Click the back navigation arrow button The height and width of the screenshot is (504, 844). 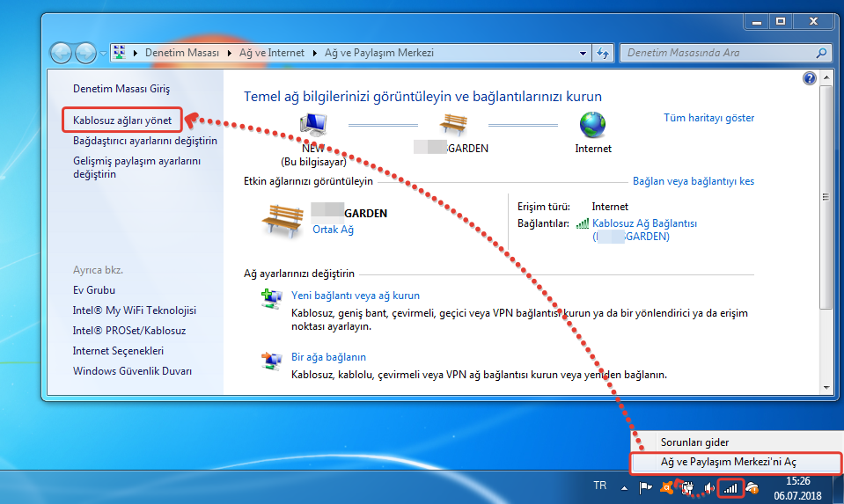tap(61, 53)
